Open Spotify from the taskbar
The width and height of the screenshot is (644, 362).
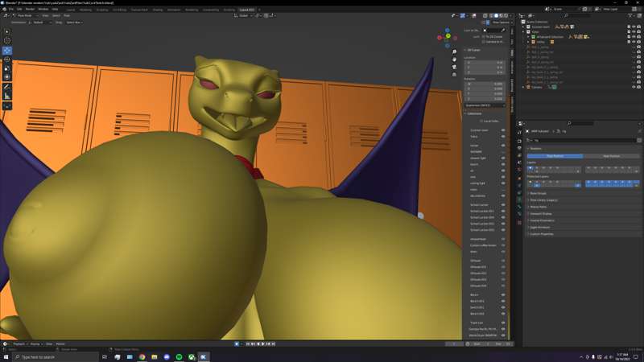pyautogui.click(x=179, y=356)
